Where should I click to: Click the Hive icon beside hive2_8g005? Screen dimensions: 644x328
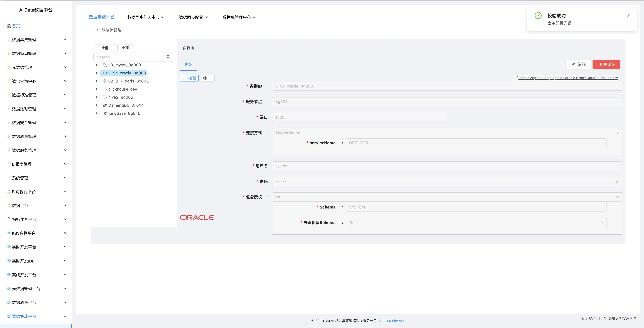pos(105,97)
